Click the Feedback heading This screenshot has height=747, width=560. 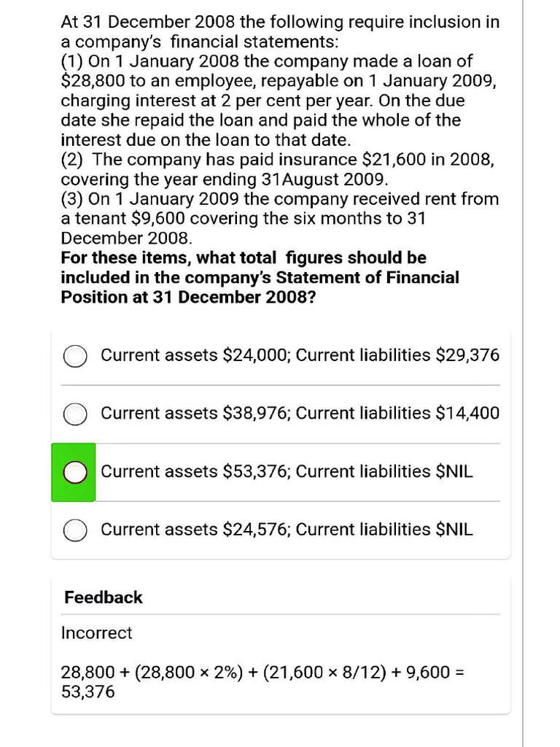[x=104, y=597]
